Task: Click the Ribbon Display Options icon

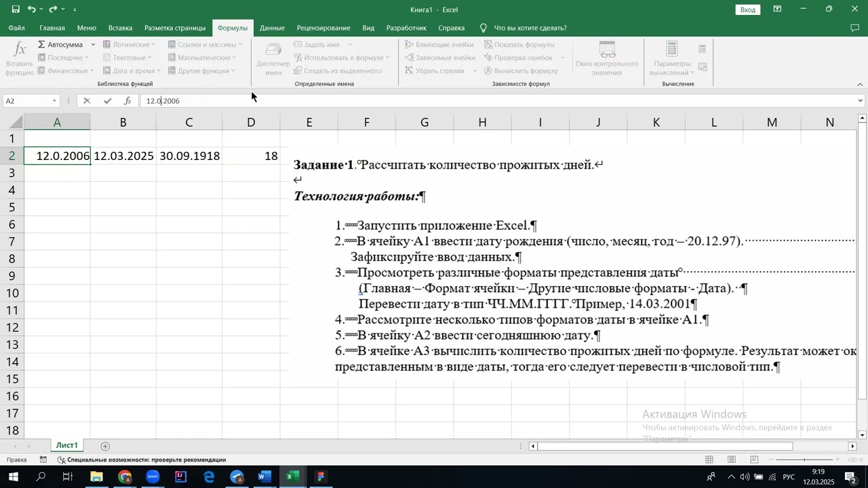Action: click(x=778, y=9)
